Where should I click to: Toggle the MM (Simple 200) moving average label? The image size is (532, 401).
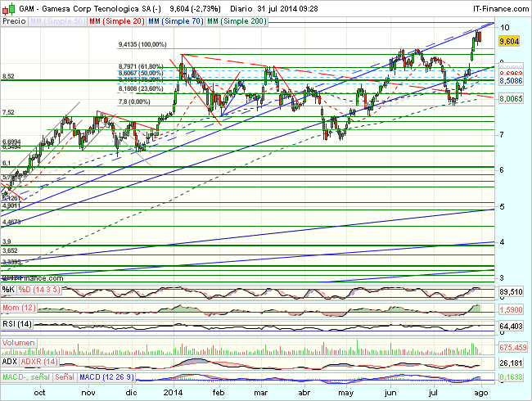tap(237, 21)
